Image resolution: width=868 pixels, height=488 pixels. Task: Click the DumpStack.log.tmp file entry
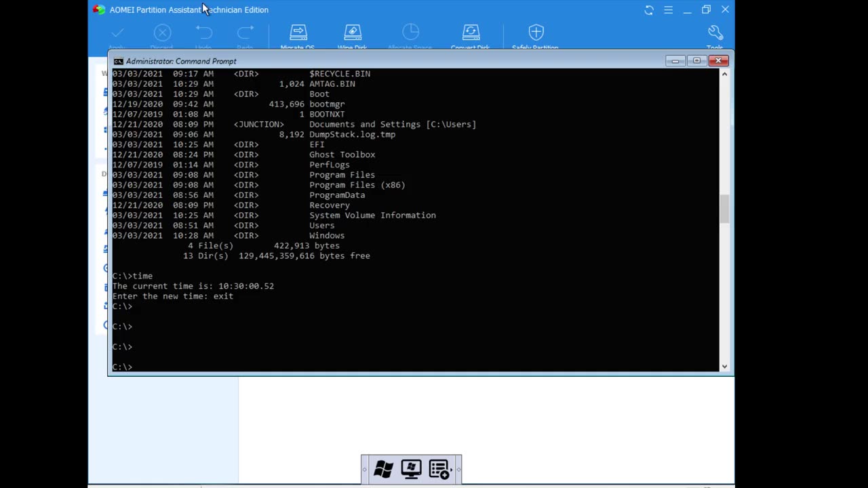352,134
